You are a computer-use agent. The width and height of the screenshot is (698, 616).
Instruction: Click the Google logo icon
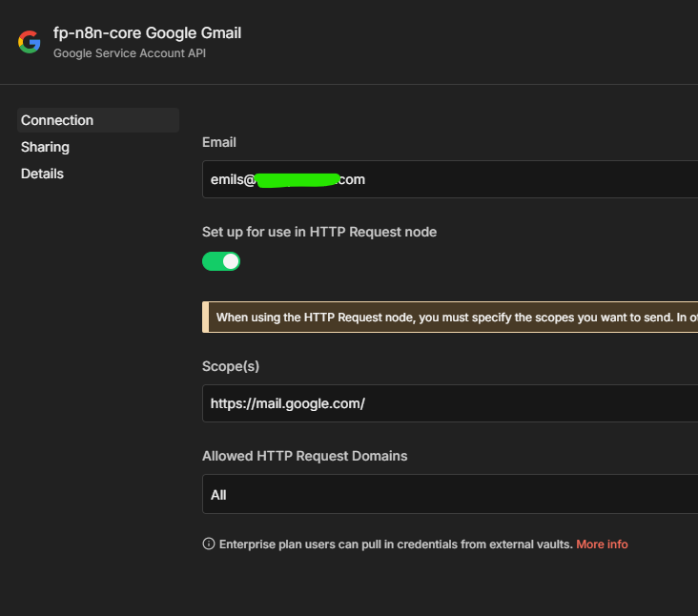click(30, 42)
